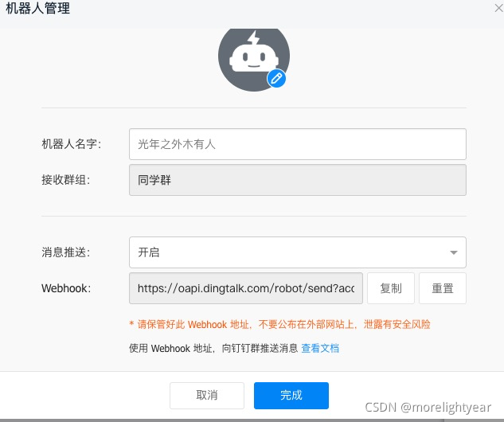The image size is (504, 422).
Task: Focus the 机器人名字 input field
Action: coord(298,144)
